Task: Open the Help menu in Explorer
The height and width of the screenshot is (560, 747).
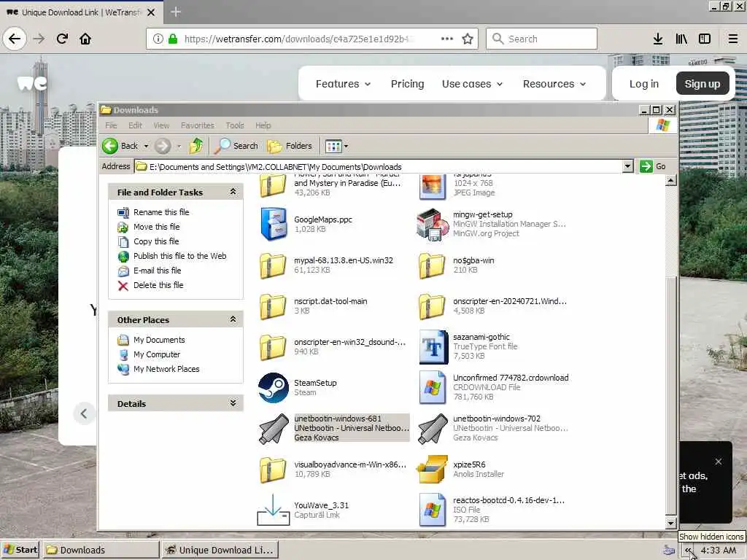Action: (263, 125)
